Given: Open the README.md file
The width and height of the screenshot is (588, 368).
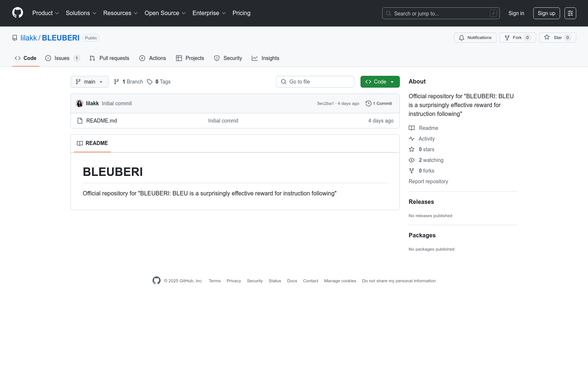Looking at the screenshot, I should (101, 121).
